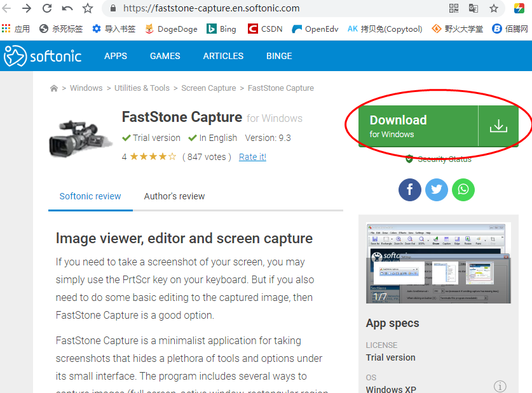
Task: Click the green Security Status checkmark icon
Action: tap(409, 159)
